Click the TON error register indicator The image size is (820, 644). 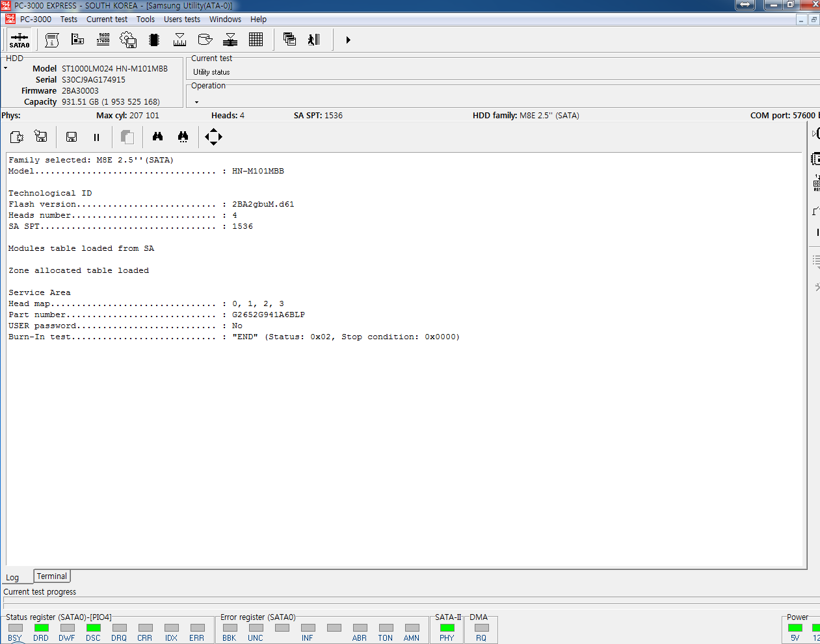(386, 628)
